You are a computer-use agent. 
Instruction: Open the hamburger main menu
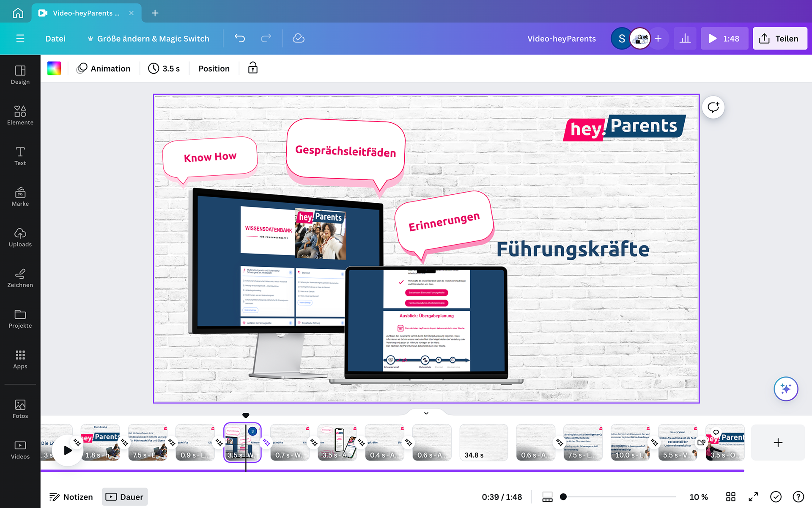20,39
